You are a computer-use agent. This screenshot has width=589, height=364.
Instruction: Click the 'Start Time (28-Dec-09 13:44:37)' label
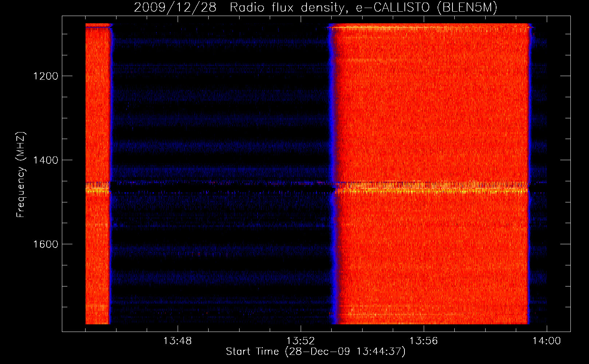click(316, 352)
